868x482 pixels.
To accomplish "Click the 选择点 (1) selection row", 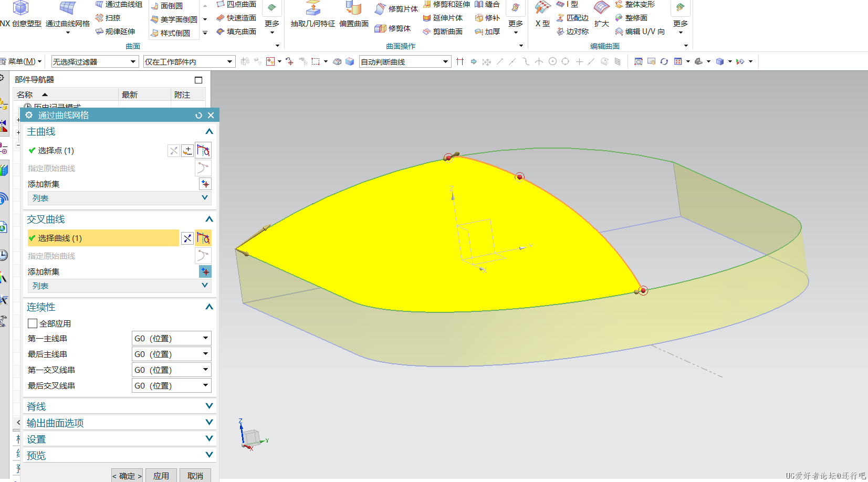I will 97,151.
